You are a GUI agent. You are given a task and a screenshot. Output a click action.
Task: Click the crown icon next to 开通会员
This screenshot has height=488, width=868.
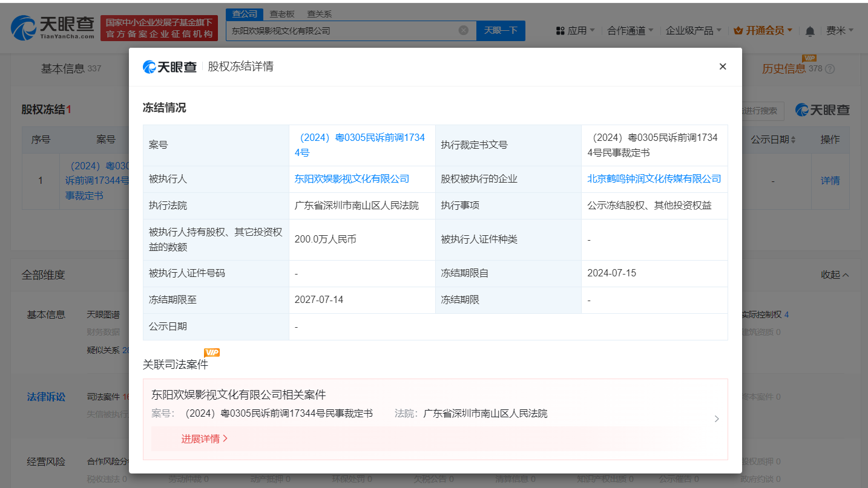coord(738,30)
